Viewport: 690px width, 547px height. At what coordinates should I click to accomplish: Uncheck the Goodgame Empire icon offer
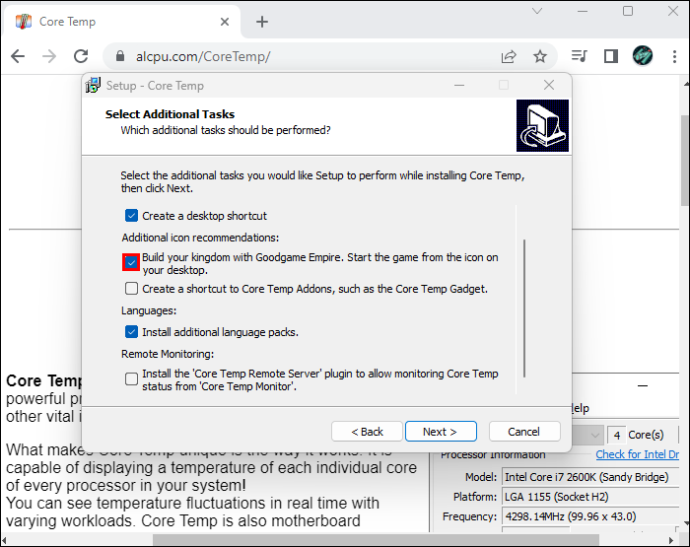tap(131, 263)
